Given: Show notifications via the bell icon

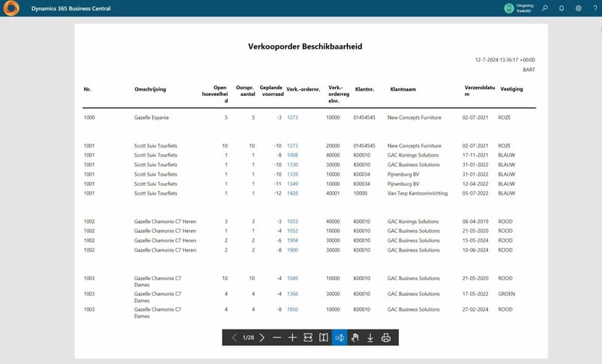Looking at the screenshot, I should click(562, 8).
